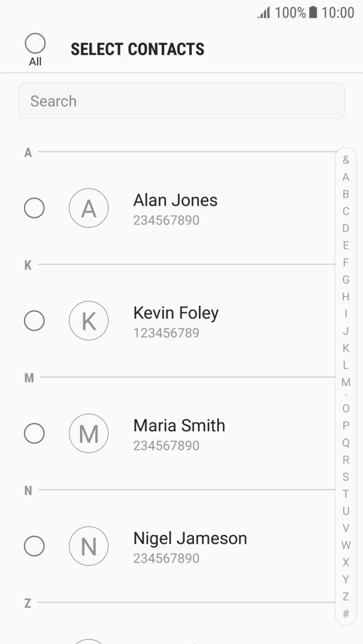Jump to letter K in the alphabet index
Screen dimensions: 363x644
pos(345,348)
